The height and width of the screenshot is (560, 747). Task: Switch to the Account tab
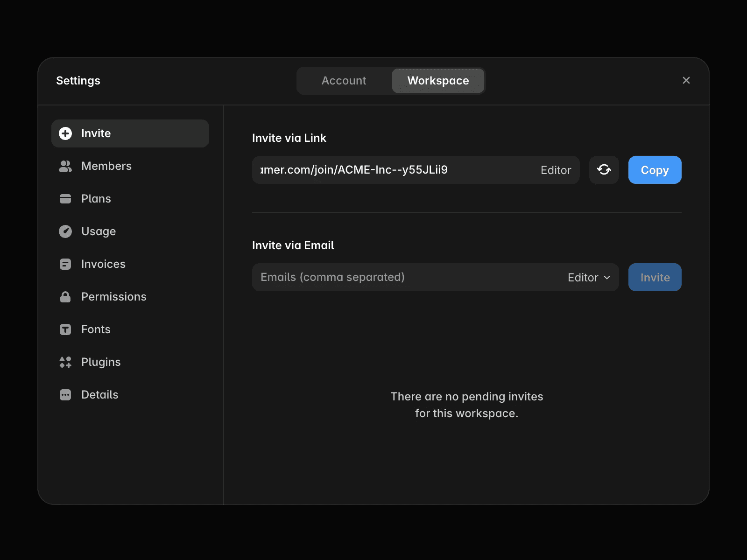pyautogui.click(x=344, y=81)
